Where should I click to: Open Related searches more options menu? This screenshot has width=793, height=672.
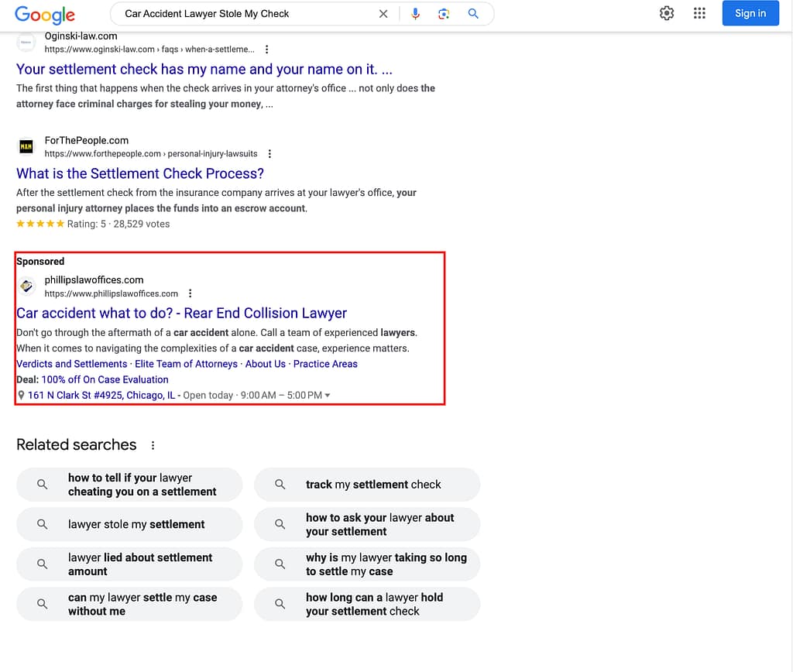[x=153, y=445]
